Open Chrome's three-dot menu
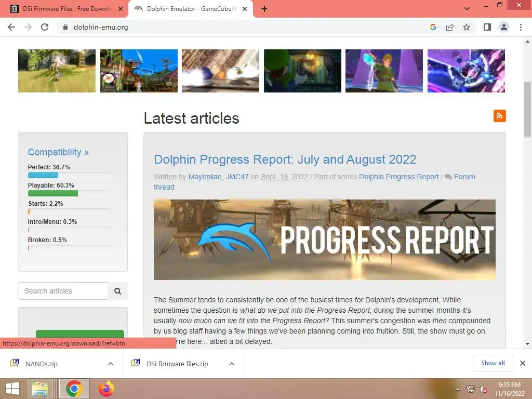Viewport: 532px width, 399px height. click(521, 27)
